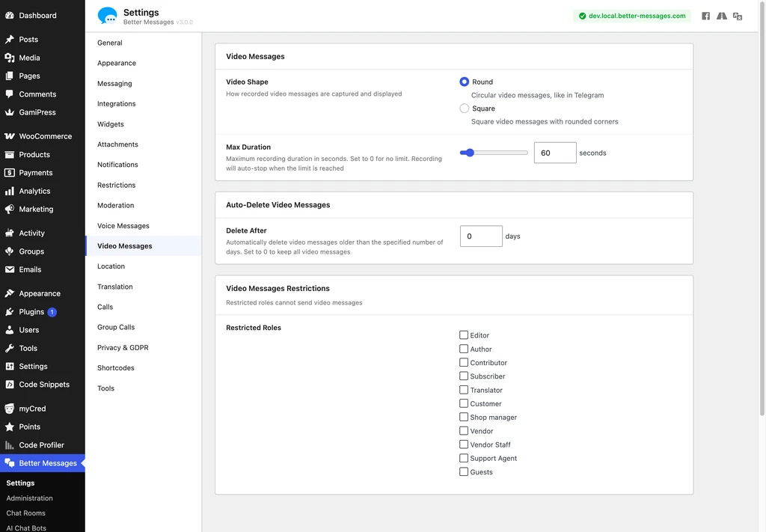Open the General settings tab
This screenshot has width=766, height=532.
tap(143, 43)
